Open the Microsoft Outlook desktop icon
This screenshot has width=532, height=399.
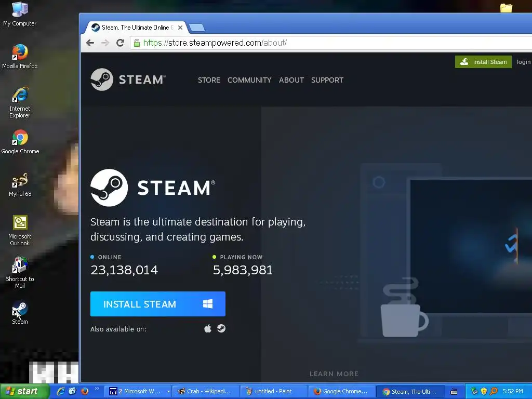point(20,230)
